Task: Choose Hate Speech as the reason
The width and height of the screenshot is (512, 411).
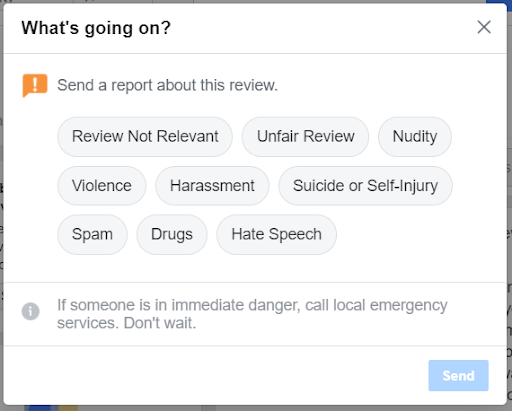Action: pyautogui.click(x=276, y=234)
